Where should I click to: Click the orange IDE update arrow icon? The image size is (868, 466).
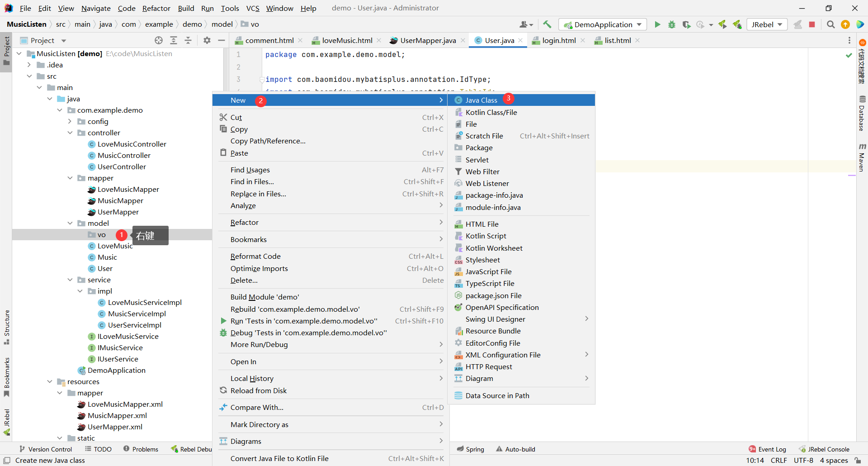(x=845, y=24)
